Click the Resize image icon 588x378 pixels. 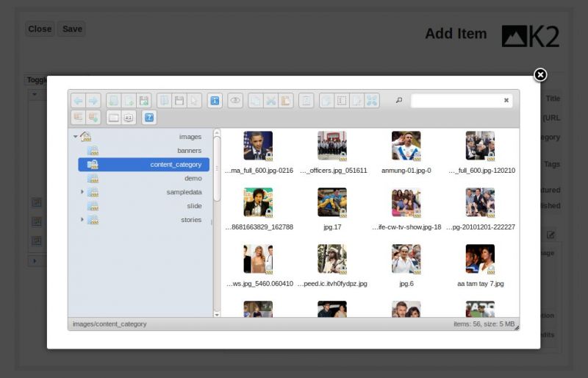tap(372, 101)
